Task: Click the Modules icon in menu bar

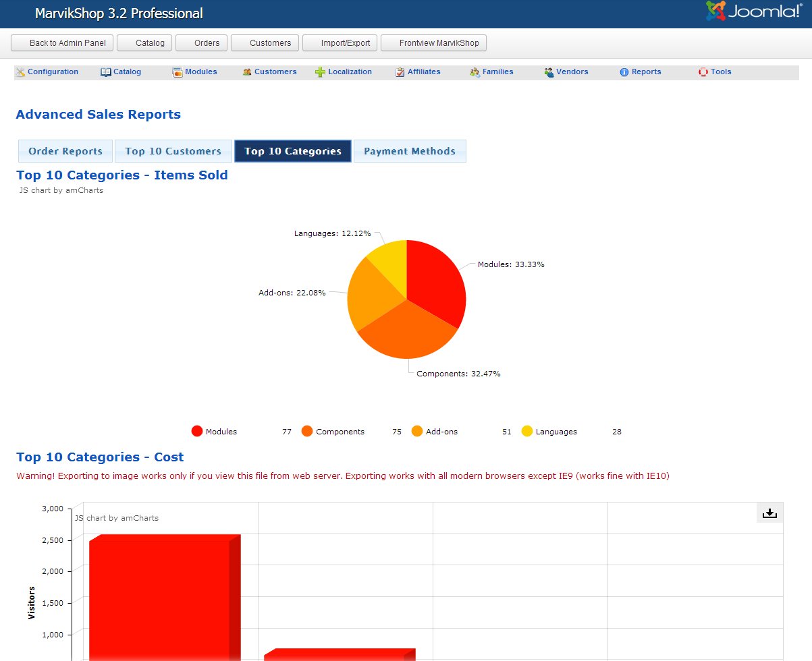Action: [x=178, y=72]
